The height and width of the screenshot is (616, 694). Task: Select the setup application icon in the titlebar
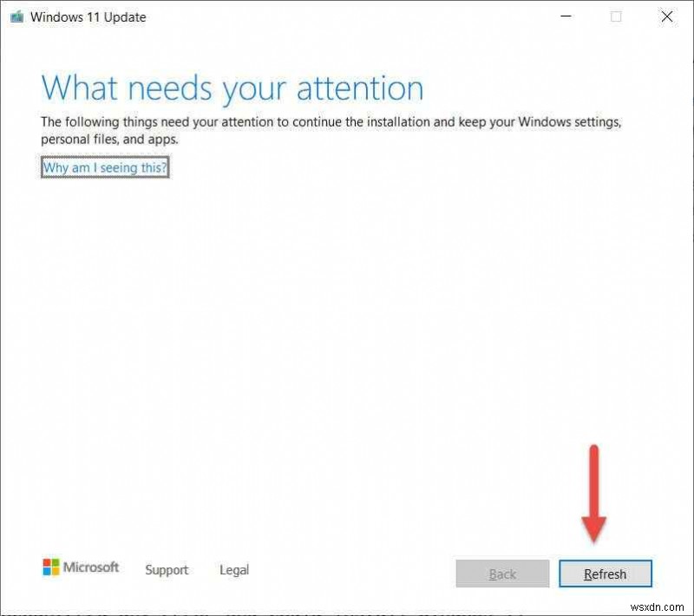tap(15, 16)
